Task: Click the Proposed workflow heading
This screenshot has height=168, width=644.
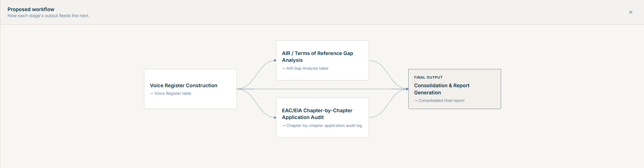Action: point(31,9)
